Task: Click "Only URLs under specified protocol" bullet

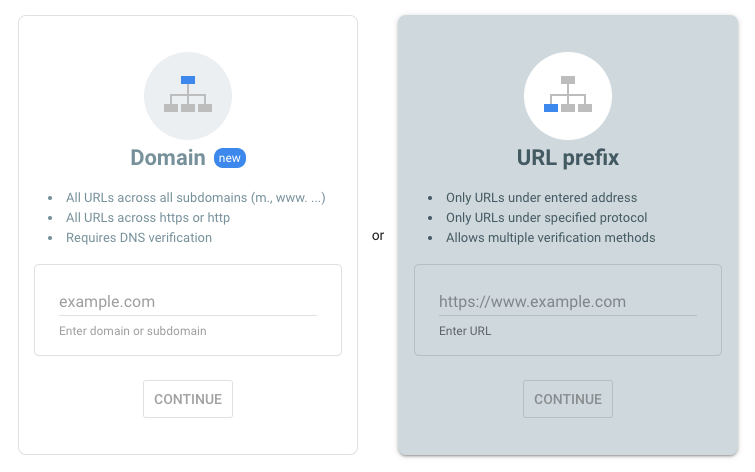Action: tap(546, 218)
